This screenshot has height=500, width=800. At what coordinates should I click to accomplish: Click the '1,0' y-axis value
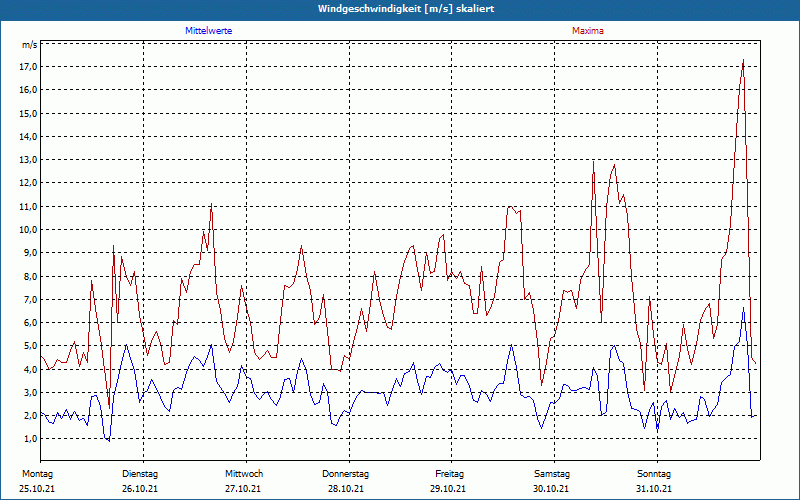pyautogui.click(x=30, y=439)
